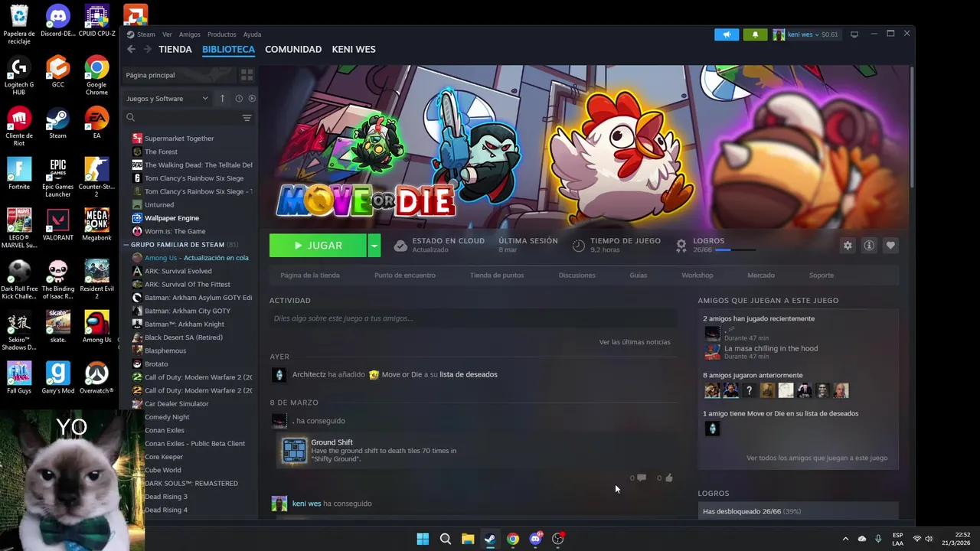
Task: Click Ver todos los amigos que juegan
Action: [817, 458]
